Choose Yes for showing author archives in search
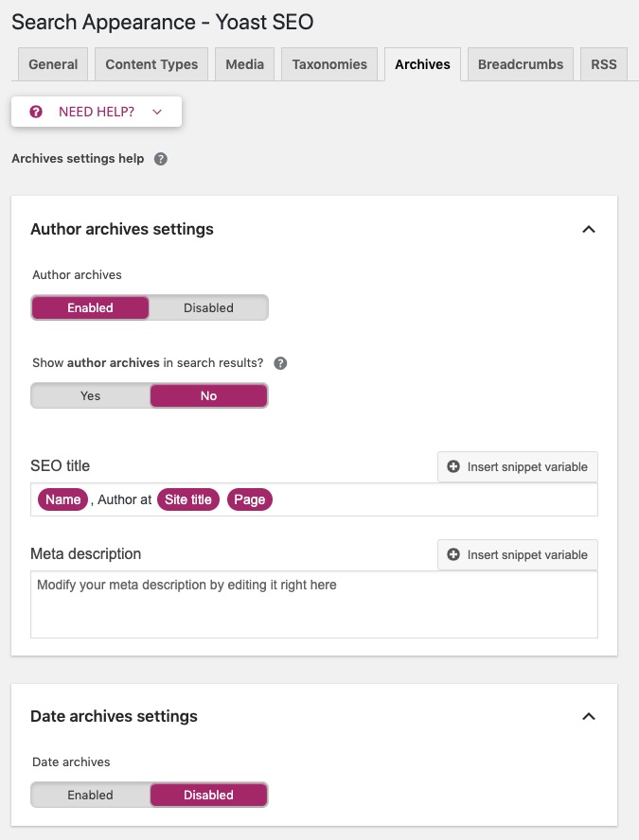The image size is (639, 840). click(x=90, y=396)
